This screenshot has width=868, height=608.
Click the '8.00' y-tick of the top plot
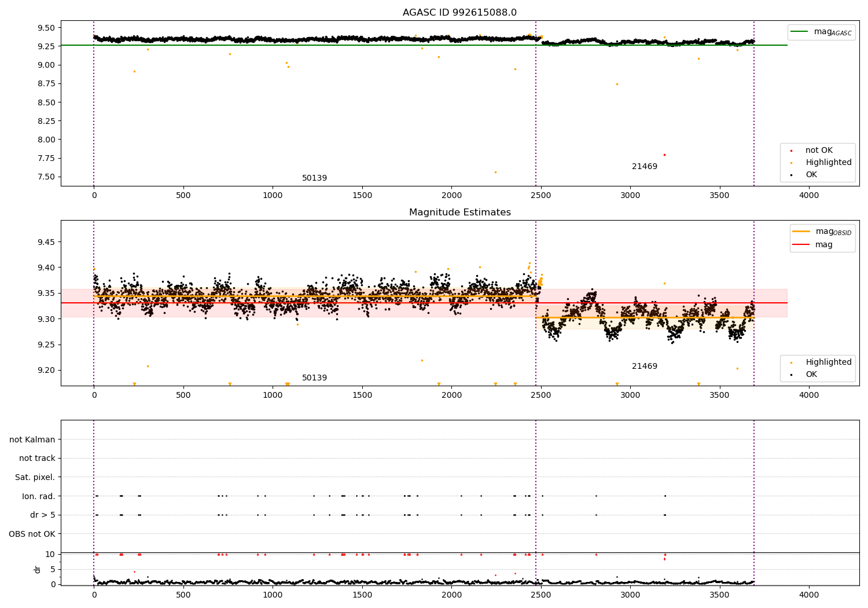coord(45,140)
